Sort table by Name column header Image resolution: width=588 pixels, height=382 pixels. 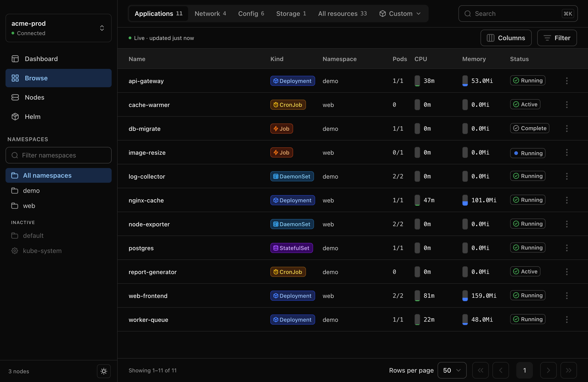(x=137, y=59)
